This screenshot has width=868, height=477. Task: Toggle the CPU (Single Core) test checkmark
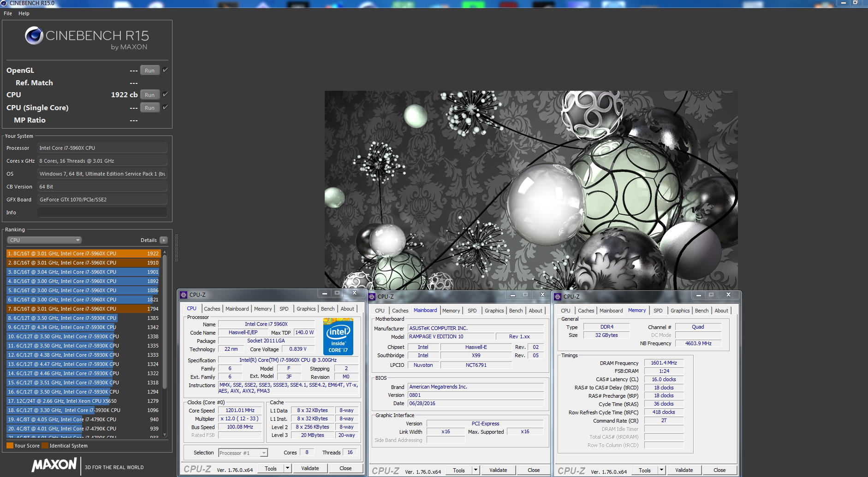click(165, 107)
